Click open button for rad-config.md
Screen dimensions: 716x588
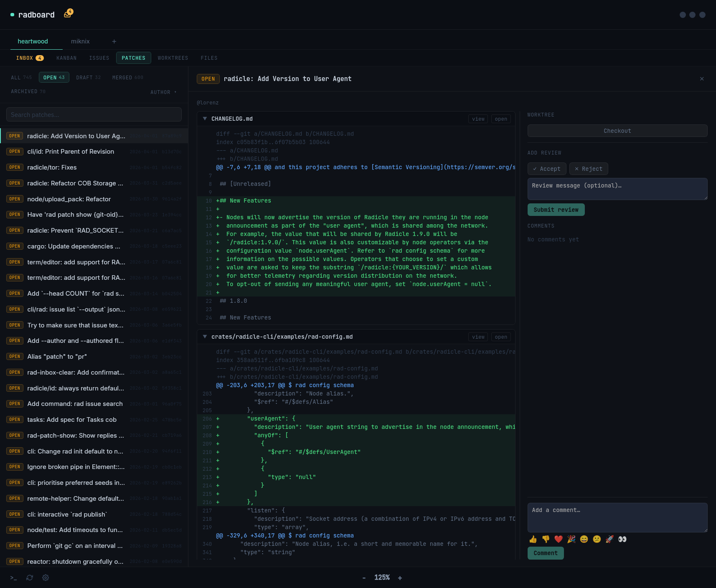click(x=501, y=337)
